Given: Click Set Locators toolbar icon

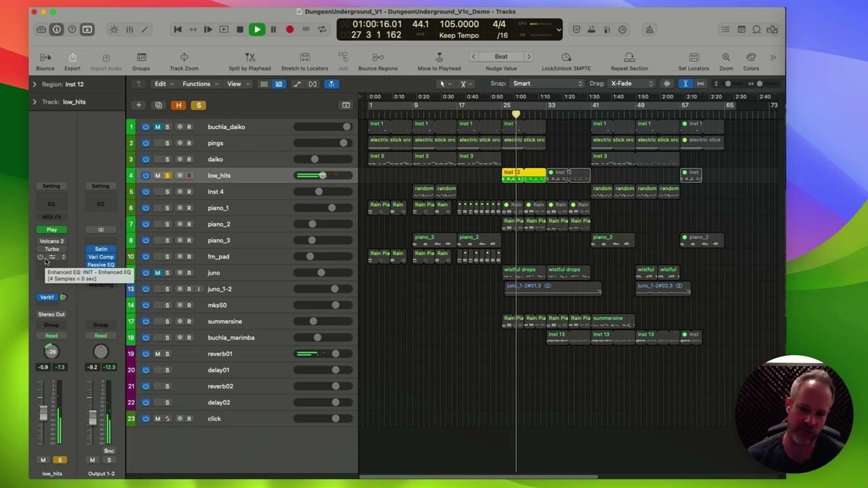Looking at the screenshot, I should click(x=694, y=58).
